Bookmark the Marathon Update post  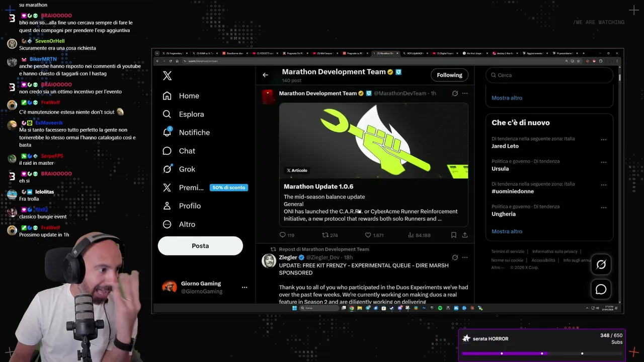454,235
